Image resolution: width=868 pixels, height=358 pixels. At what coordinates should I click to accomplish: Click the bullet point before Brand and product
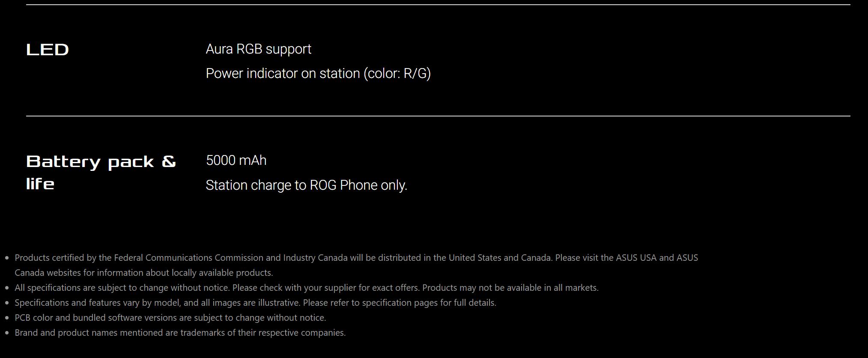(7, 333)
